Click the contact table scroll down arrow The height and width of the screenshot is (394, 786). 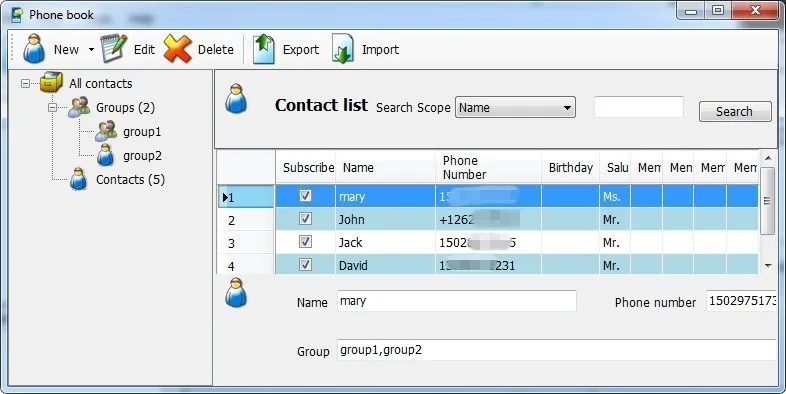click(x=768, y=266)
